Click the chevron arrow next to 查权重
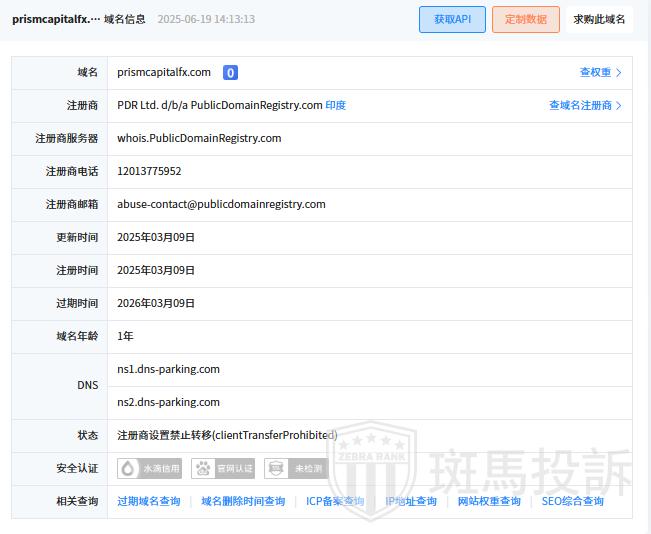This screenshot has width=651, height=534. point(619,73)
